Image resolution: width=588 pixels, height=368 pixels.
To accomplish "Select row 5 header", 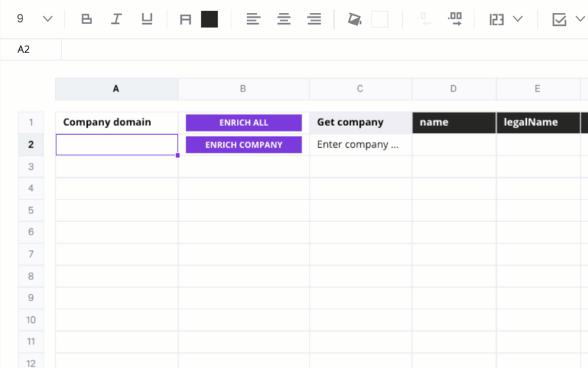I will [31, 211].
